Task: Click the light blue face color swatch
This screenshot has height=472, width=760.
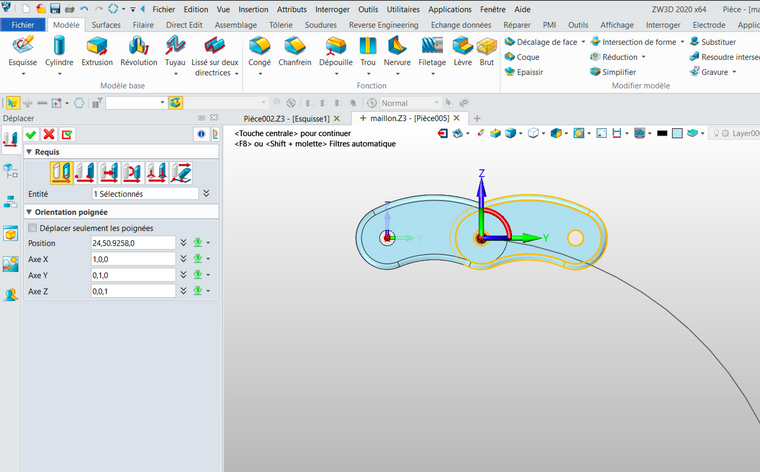Action: coord(678,133)
